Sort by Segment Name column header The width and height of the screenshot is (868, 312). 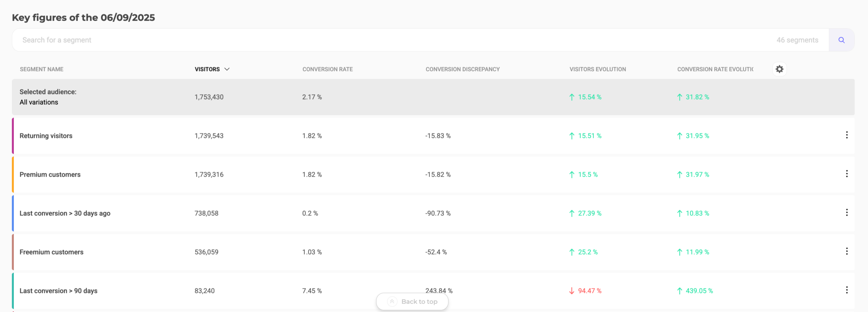pyautogui.click(x=41, y=69)
